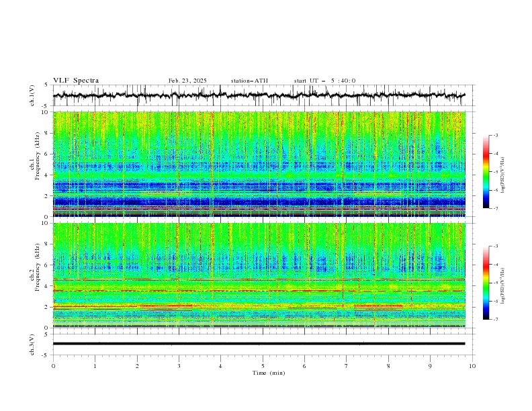Viewport: 532px width, 411px height.
Task: Select the log(PSD) label beside ch.2 color bar
Action: coord(503,286)
